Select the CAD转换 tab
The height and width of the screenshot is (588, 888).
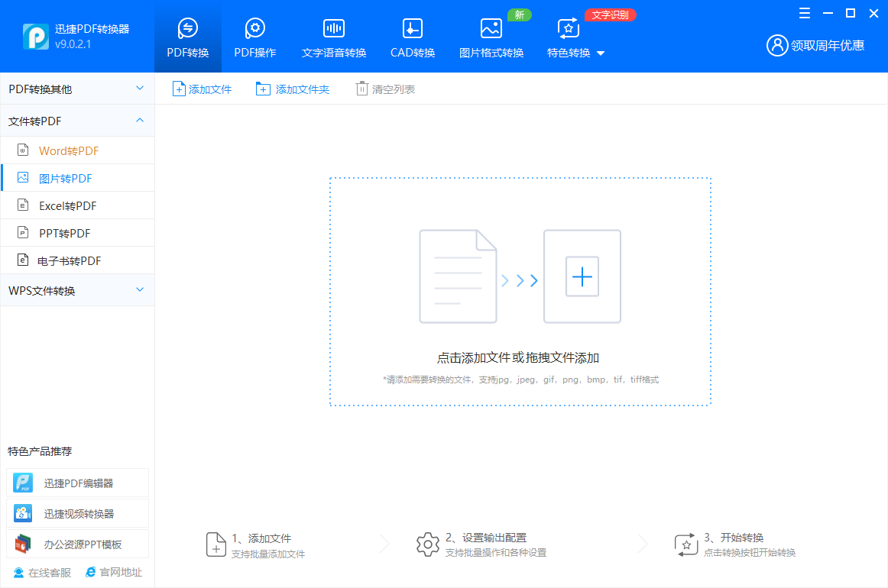click(413, 37)
